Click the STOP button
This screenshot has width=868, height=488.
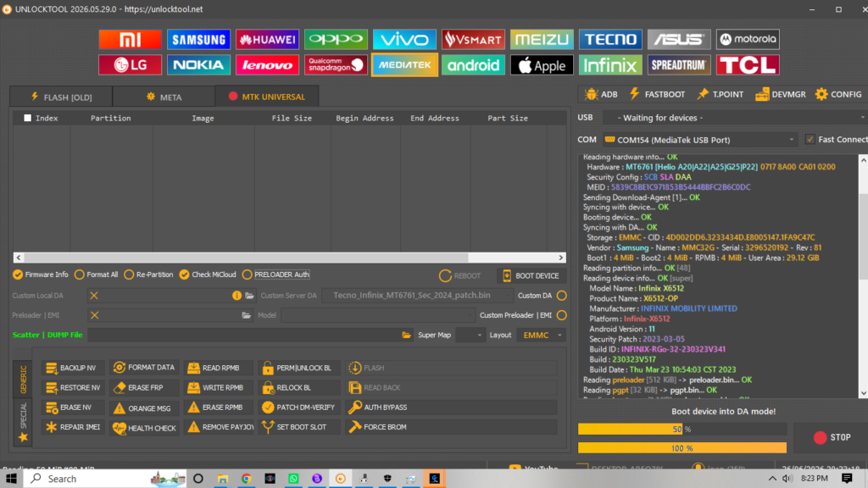point(832,438)
